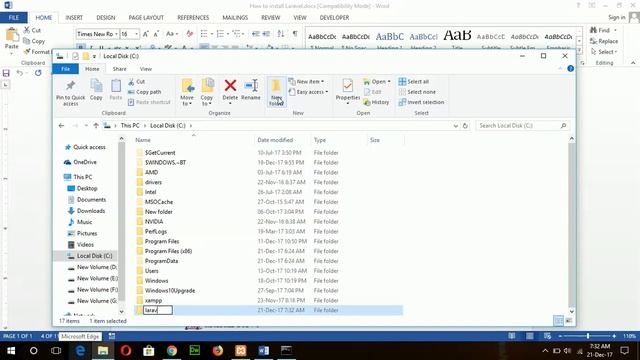Click the Search Local Disk field
This screenshot has height=360, width=640.
coord(522,126)
